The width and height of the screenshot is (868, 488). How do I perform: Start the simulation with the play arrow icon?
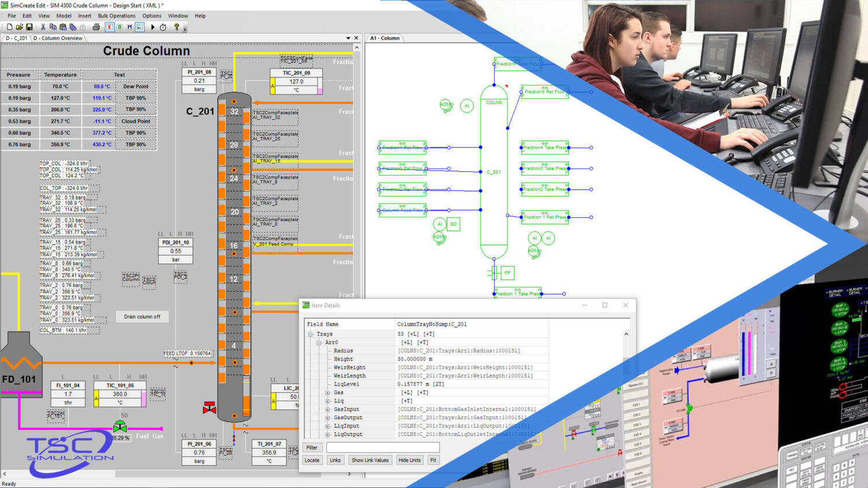[x=153, y=27]
